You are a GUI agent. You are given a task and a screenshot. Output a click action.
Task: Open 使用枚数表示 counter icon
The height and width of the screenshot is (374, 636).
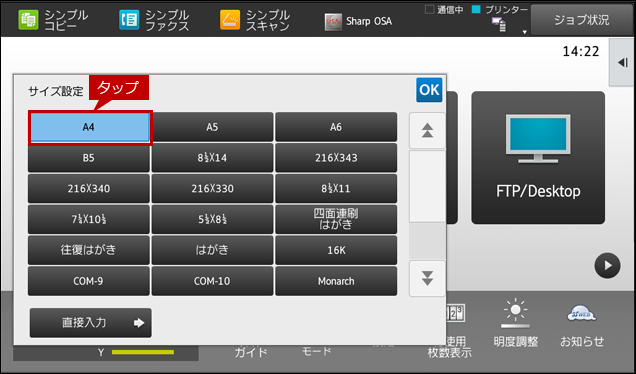tap(455, 313)
